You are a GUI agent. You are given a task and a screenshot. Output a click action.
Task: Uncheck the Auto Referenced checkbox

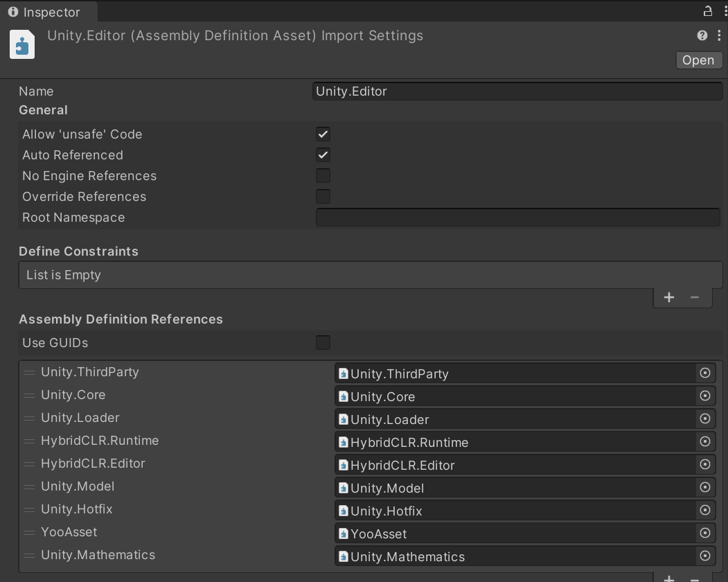(323, 155)
